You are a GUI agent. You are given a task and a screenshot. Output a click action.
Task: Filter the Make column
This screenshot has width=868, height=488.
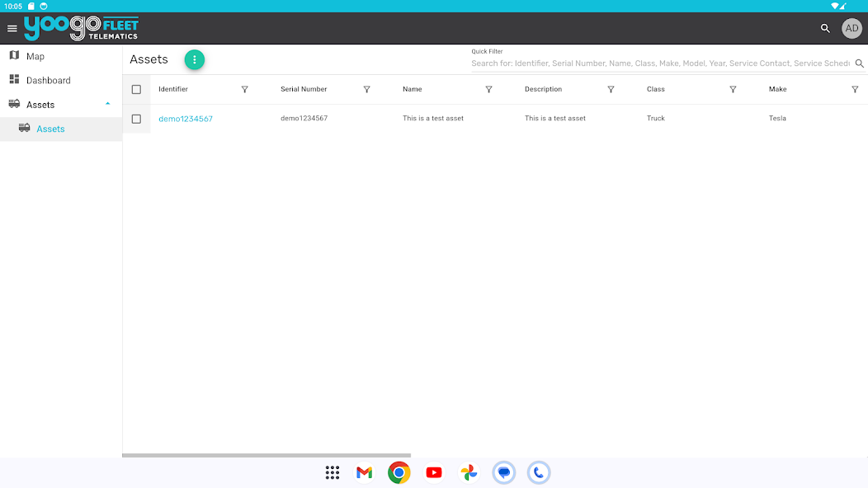point(855,89)
